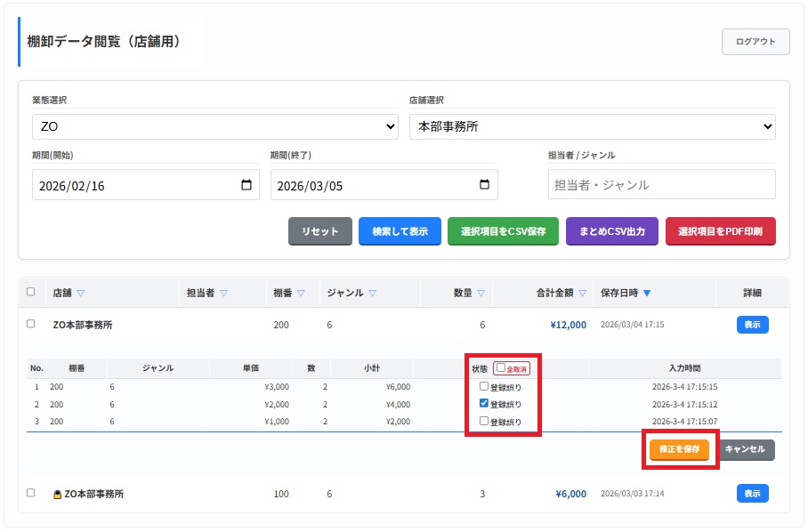Open the 業態選択 dropdown showing ZO
This screenshot has width=808, height=532.
pyautogui.click(x=215, y=126)
